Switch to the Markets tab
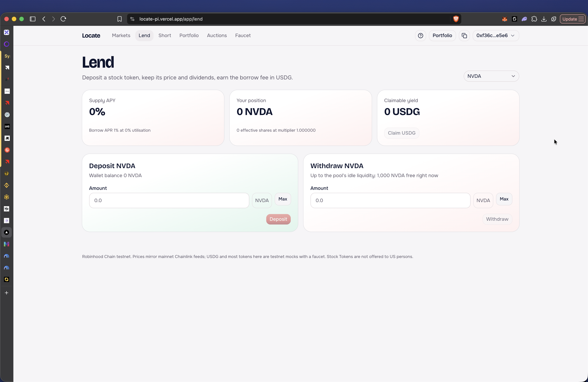Viewport: 588px width, 382px height. pos(121,36)
